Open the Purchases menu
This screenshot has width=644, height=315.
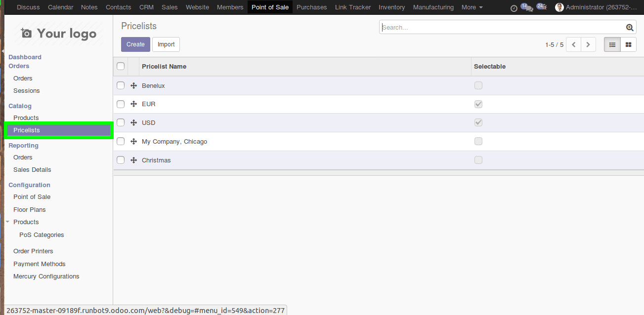(x=312, y=7)
